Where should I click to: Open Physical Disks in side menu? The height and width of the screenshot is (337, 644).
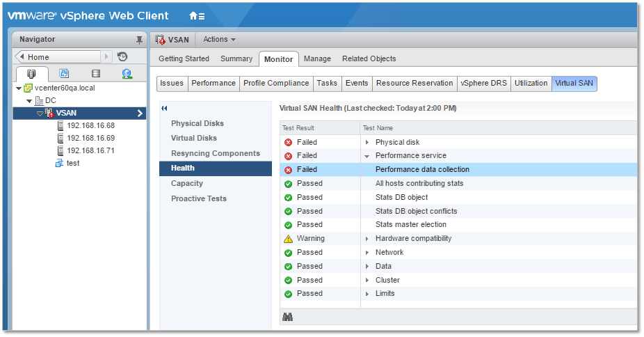[x=198, y=124]
